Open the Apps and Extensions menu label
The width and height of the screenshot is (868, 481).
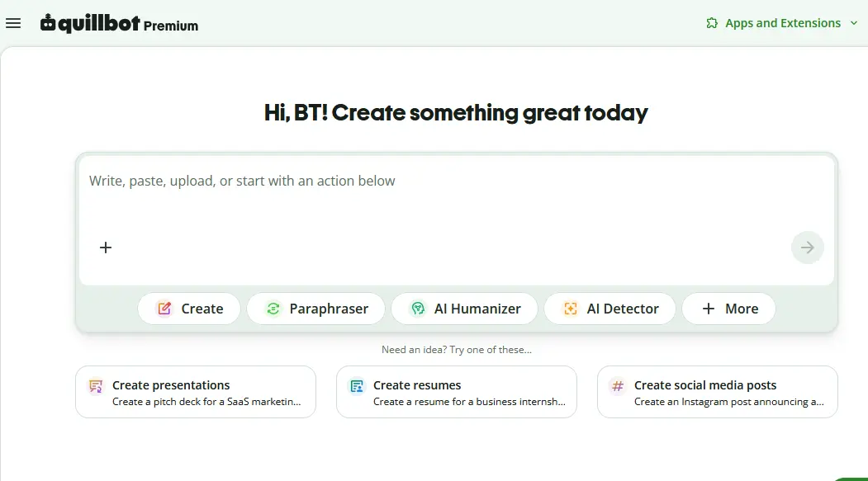coord(783,23)
